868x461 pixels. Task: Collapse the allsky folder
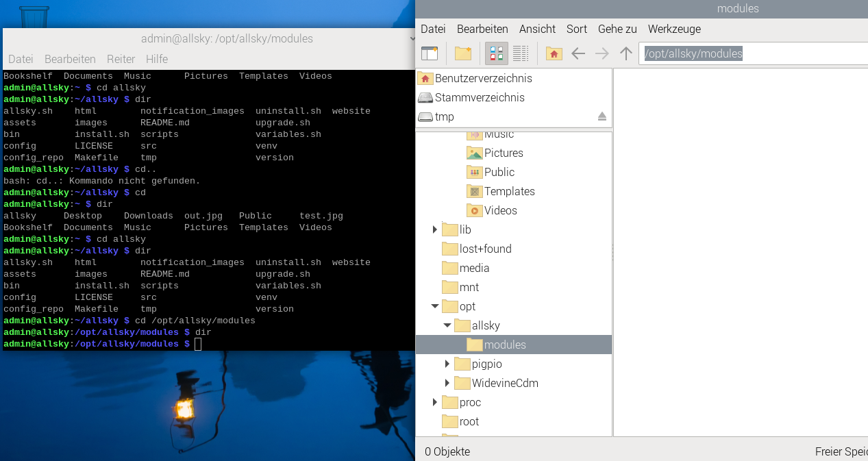coord(447,325)
